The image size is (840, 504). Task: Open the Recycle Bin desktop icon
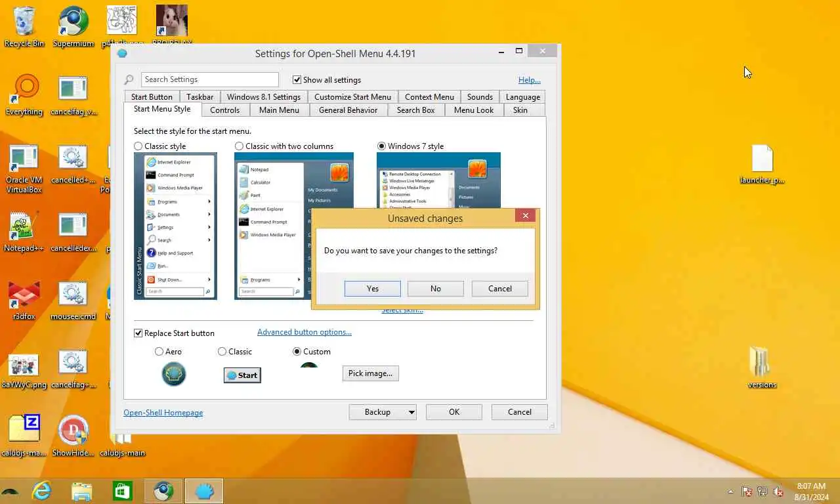tap(24, 27)
